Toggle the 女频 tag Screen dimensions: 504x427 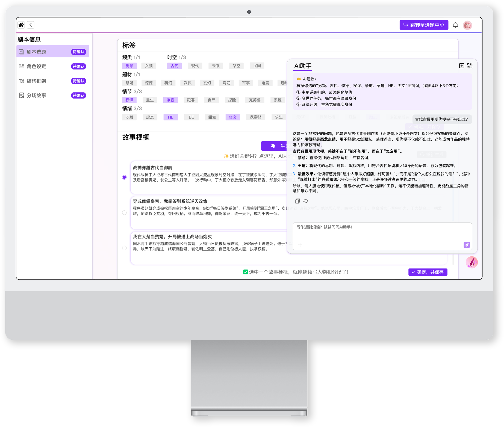coord(149,66)
